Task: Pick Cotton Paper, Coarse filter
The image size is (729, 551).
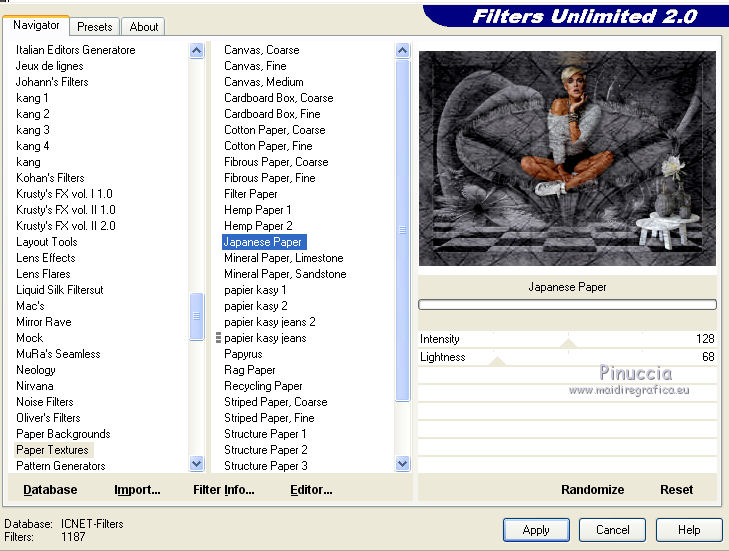Action: point(275,130)
